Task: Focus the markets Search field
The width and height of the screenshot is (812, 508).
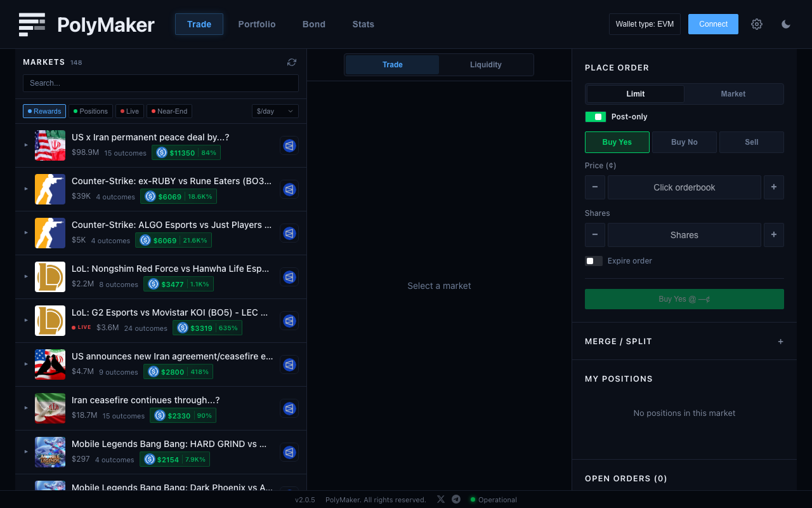Action: click(x=160, y=83)
